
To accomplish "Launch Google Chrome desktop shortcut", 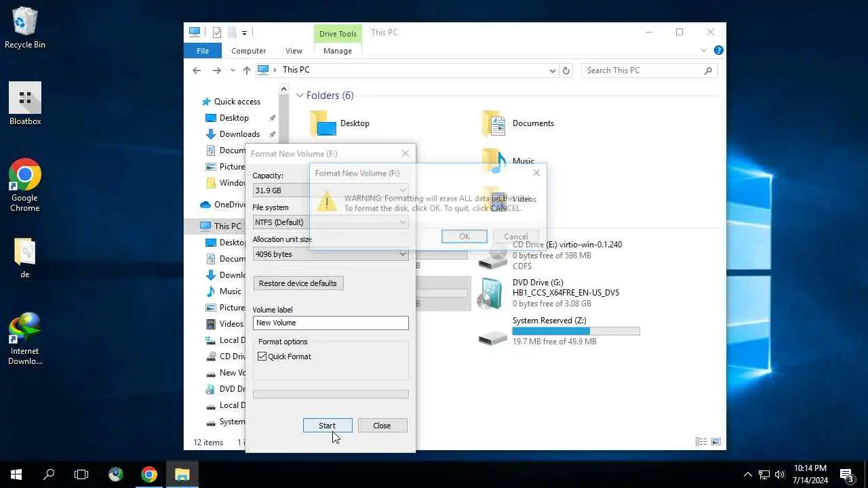I will 25,184.
